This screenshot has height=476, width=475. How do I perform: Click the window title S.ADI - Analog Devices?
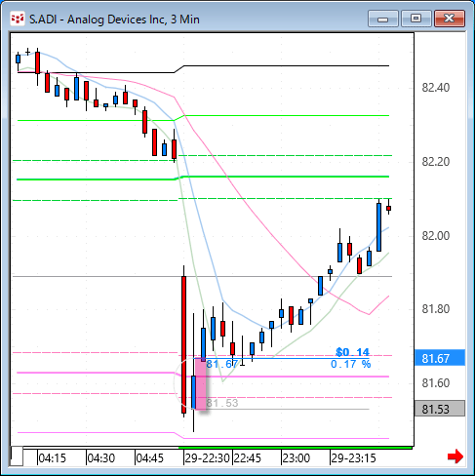tap(114, 20)
